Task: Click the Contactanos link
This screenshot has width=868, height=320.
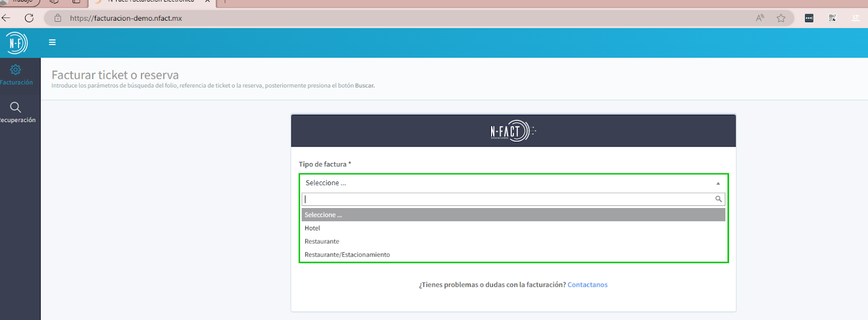Action: (x=588, y=285)
